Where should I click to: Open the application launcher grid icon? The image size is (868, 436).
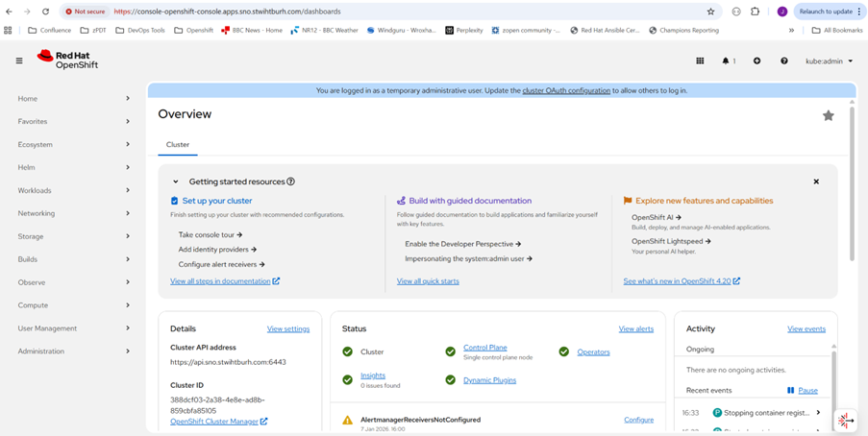pyautogui.click(x=700, y=61)
